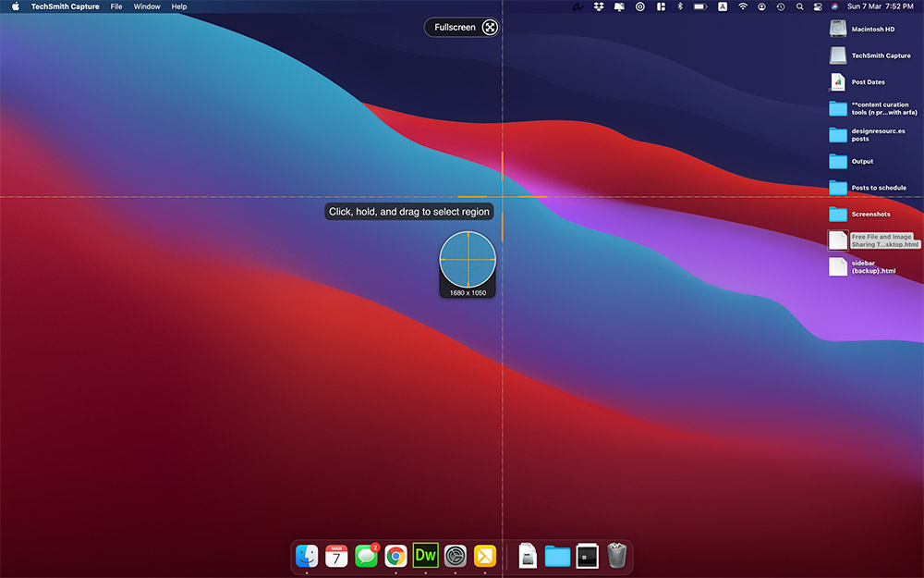Viewport: 924px width, 578px height.
Task: Launch Finder from the Dock
Action: pos(307,556)
